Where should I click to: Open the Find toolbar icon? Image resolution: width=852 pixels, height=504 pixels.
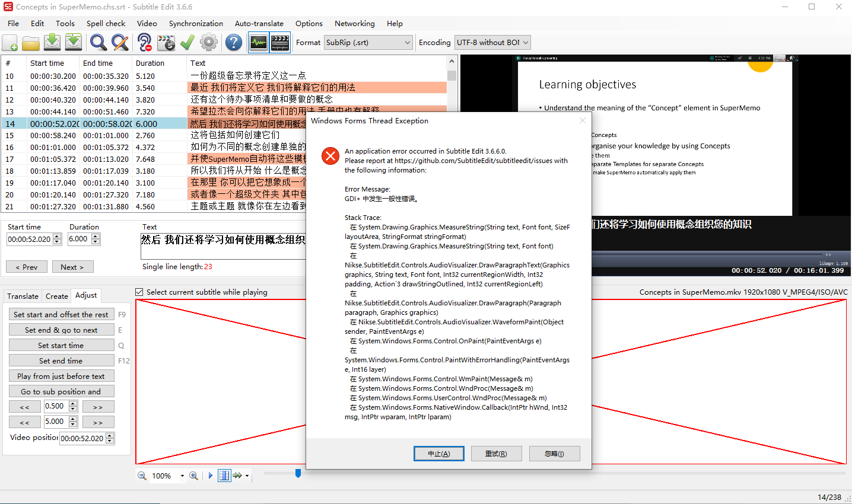[x=98, y=42]
